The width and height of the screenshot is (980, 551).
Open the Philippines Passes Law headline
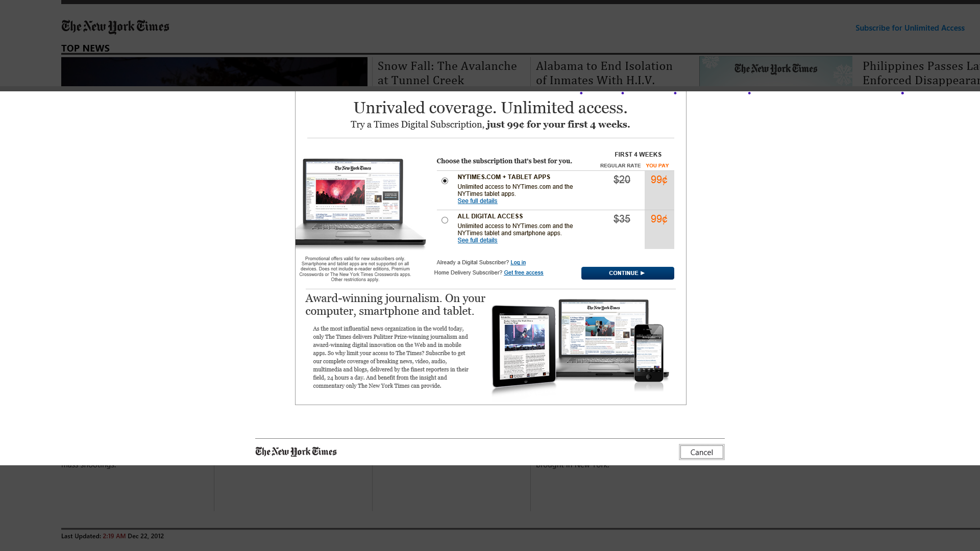point(920,73)
